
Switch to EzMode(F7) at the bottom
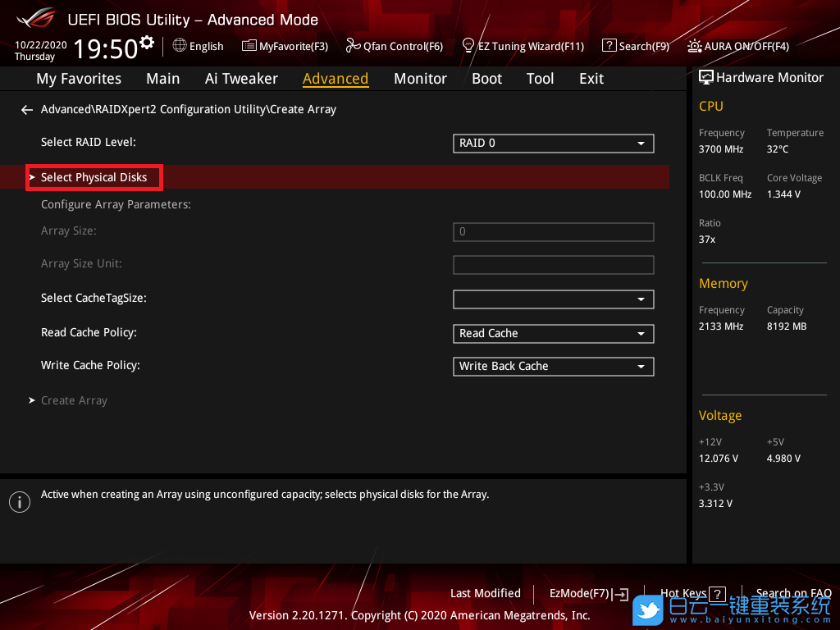tap(588, 593)
